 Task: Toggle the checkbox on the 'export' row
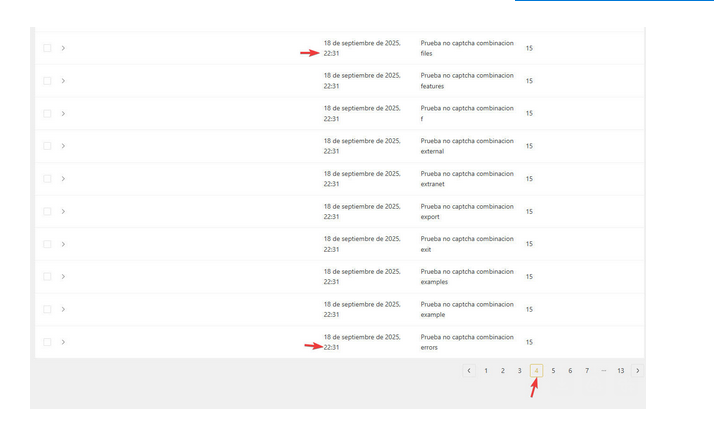click(47, 211)
